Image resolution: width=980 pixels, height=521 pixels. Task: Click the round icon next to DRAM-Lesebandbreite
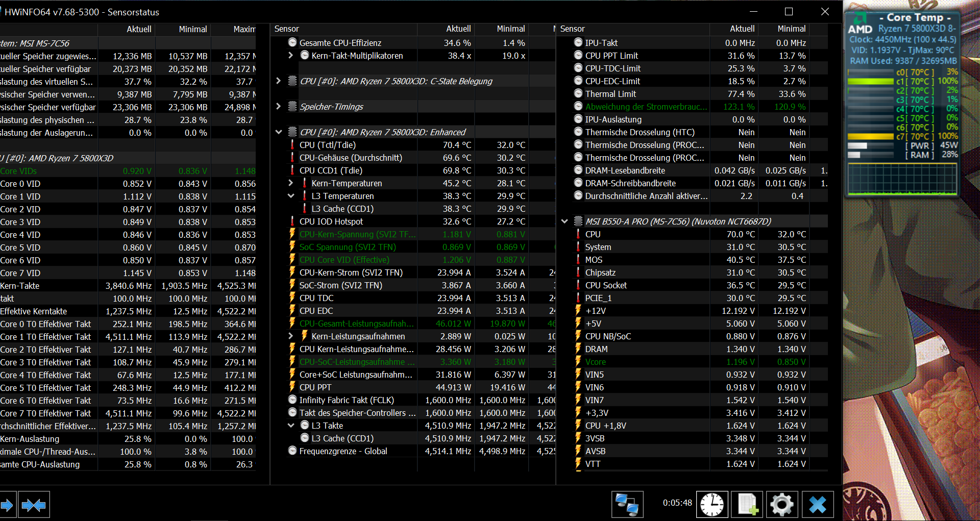click(578, 170)
